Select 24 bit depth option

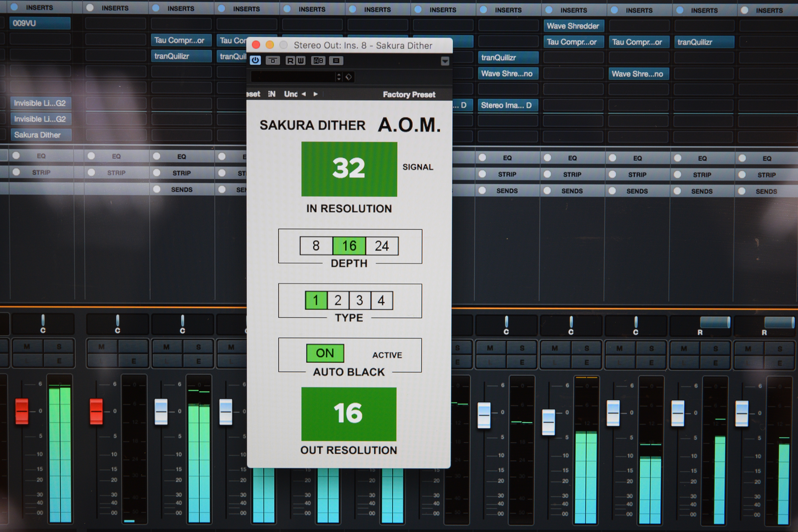point(382,246)
